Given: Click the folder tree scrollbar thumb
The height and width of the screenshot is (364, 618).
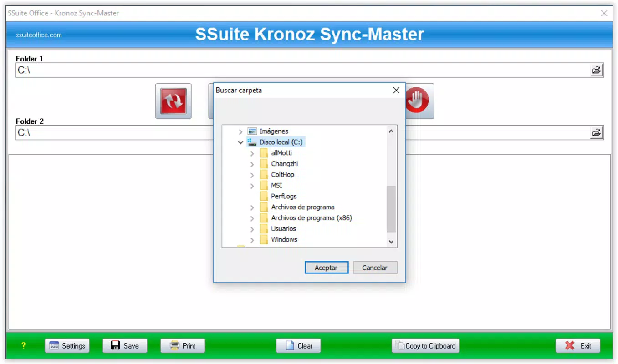Looking at the screenshot, I should 391,209.
